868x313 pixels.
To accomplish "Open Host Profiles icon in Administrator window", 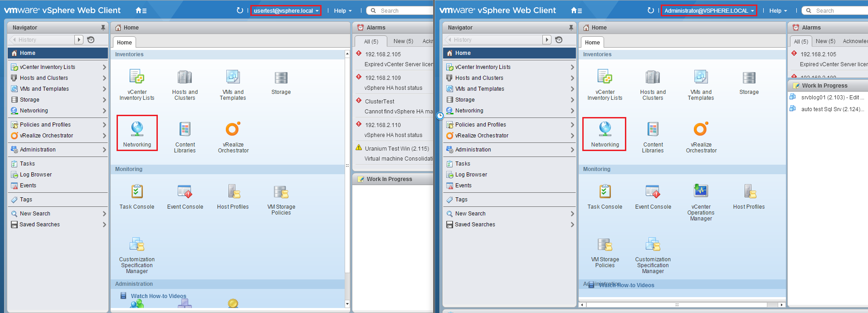I will (x=749, y=196).
